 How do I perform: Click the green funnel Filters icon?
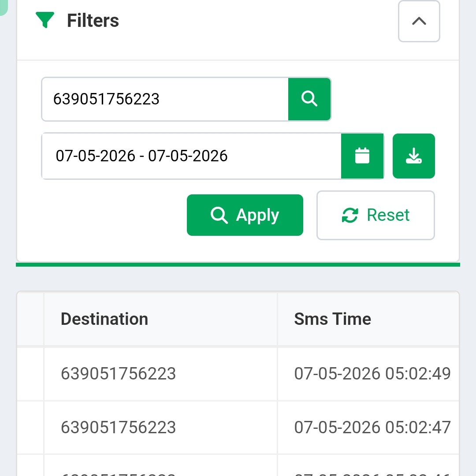45,20
